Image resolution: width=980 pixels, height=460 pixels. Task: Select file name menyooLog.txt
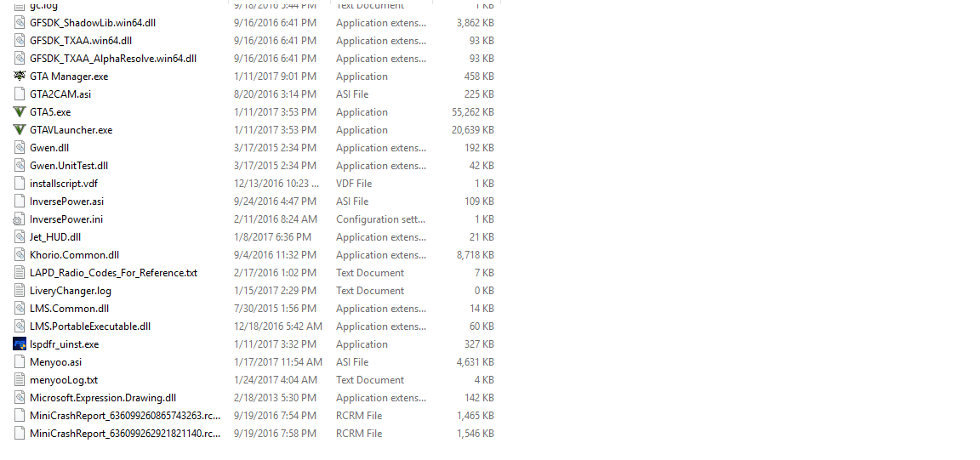pyautogui.click(x=64, y=380)
